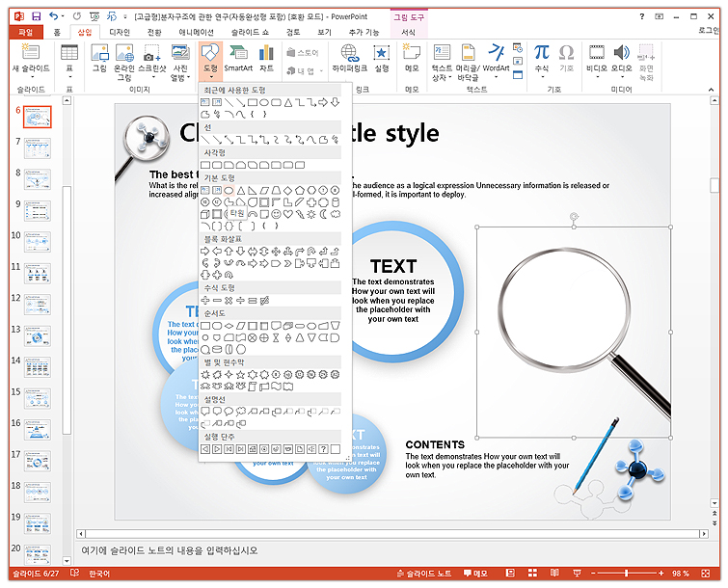
Task: Open the 서식 format tab under 그림 도구
Action: tap(408, 32)
